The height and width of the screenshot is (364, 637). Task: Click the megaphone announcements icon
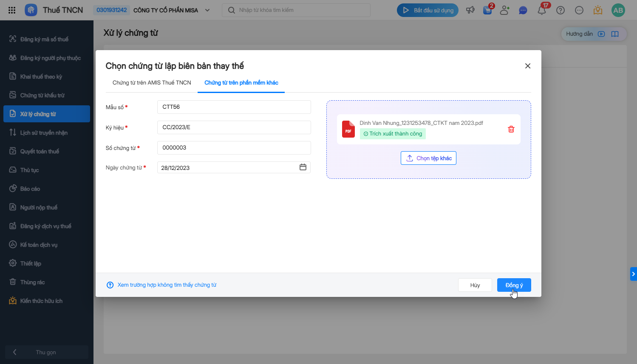470,10
